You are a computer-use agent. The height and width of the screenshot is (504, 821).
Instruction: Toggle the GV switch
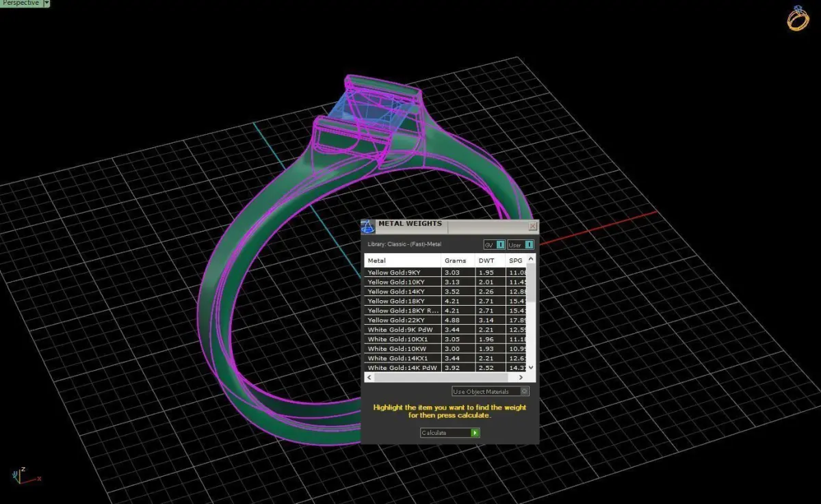tap(495, 245)
